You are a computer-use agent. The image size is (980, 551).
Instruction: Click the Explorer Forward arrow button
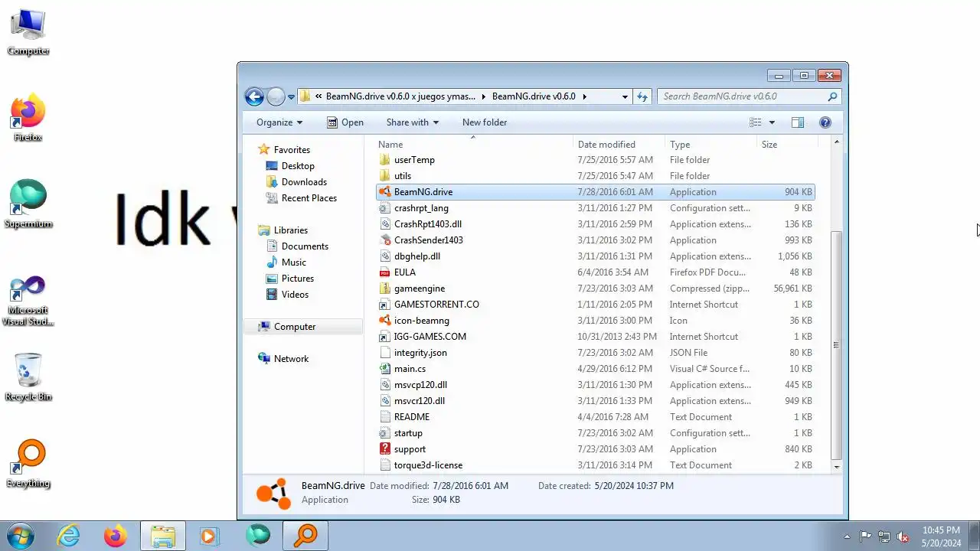pos(276,96)
